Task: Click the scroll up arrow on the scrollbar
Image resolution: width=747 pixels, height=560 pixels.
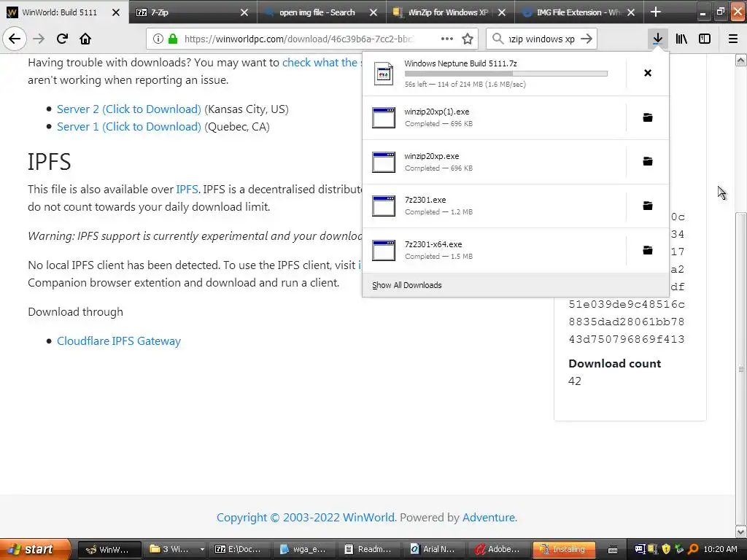Action: pyautogui.click(x=741, y=61)
